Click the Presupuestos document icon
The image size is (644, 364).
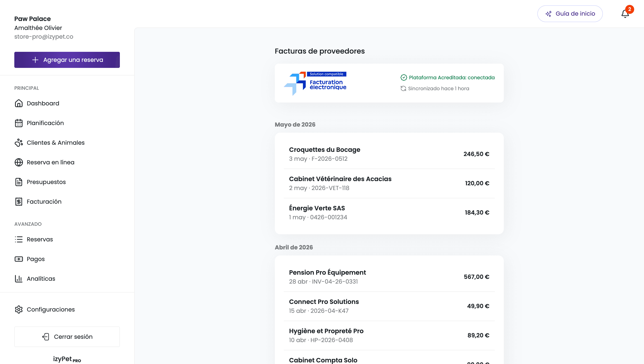point(19,182)
